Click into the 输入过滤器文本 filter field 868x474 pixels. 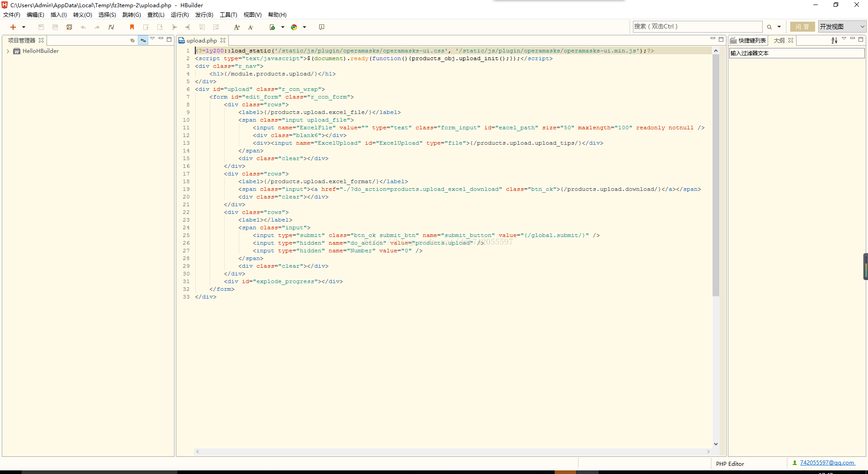(x=797, y=53)
